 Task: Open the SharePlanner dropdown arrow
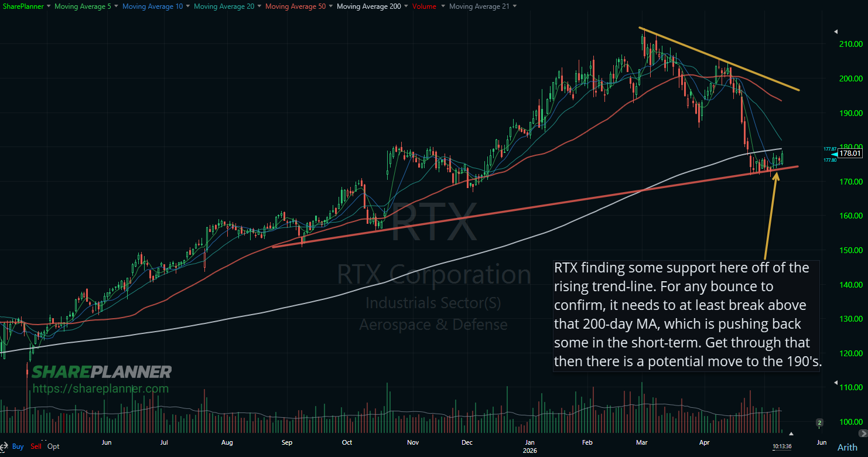click(48, 6)
